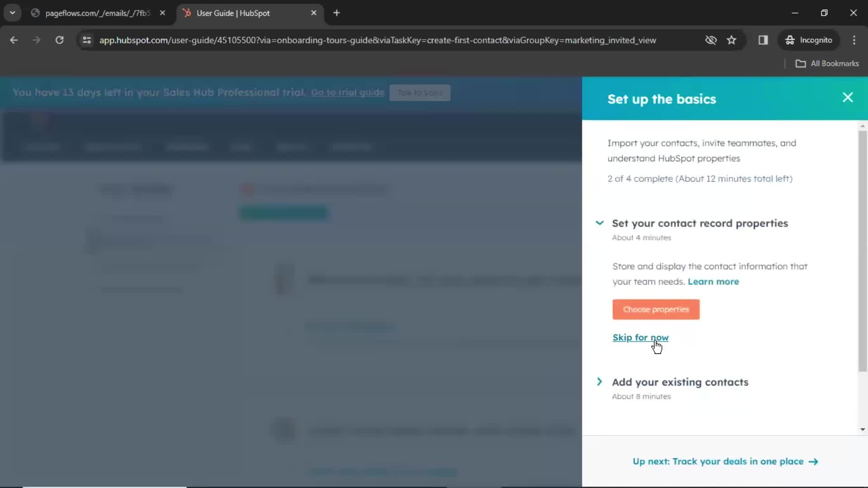Click the HubSpot User Guide tab
Screen dimensions: 868x488
233,13
